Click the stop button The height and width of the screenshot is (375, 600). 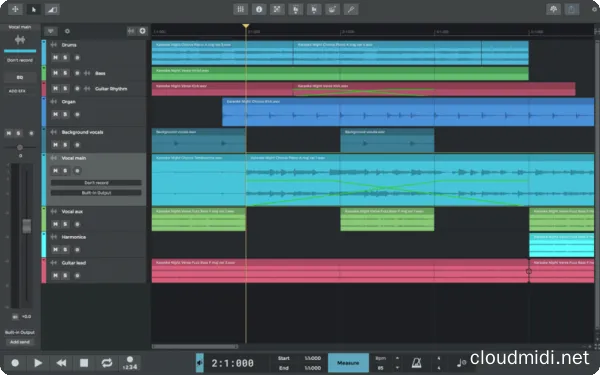click(84, 363)
